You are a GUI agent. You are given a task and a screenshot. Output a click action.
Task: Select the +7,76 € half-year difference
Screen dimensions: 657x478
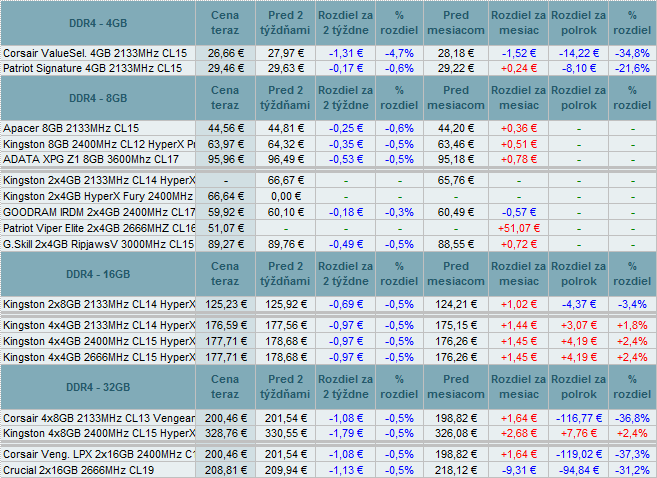click(578, 433)
